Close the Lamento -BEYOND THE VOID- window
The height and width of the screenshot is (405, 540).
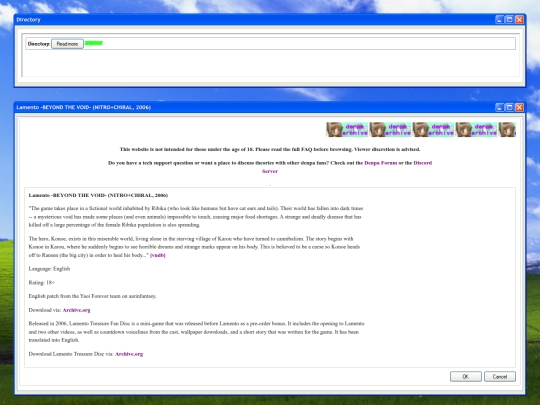tap(519, 107)
